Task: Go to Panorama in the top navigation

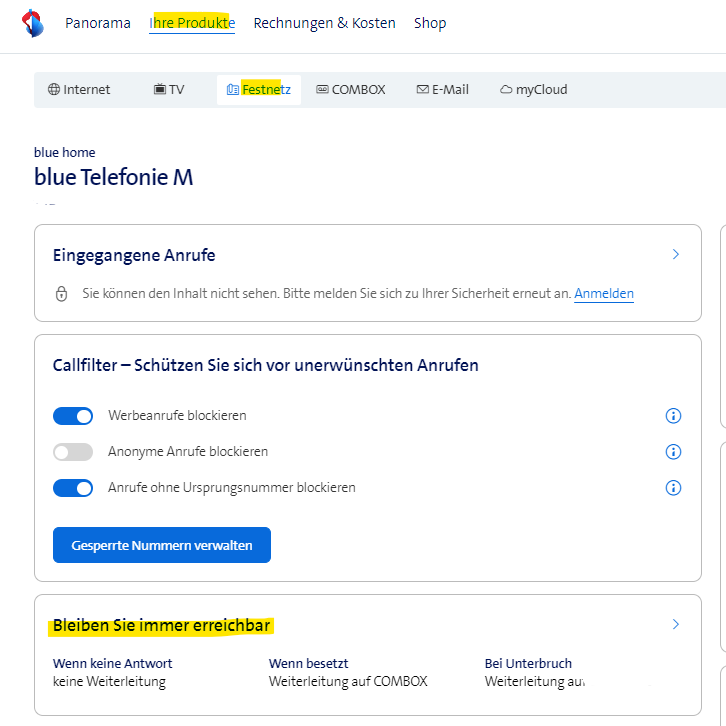Action: click(98, 23)
